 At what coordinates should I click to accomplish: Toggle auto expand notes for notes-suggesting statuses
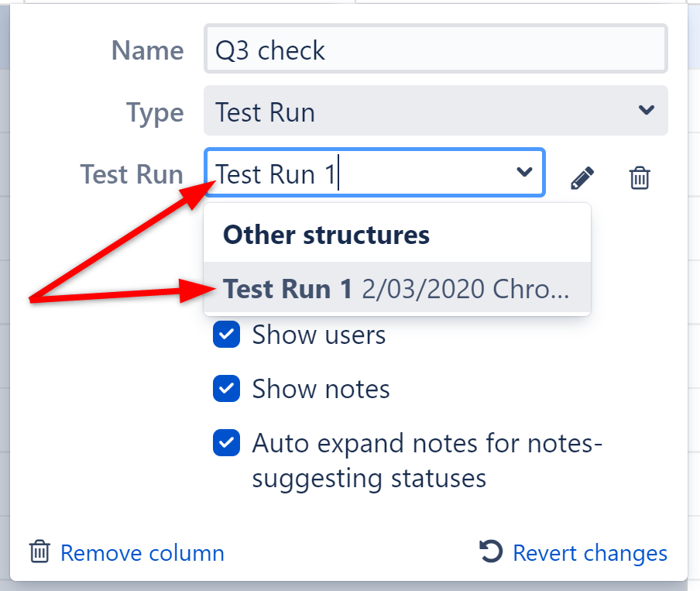[x=226, y=443]
